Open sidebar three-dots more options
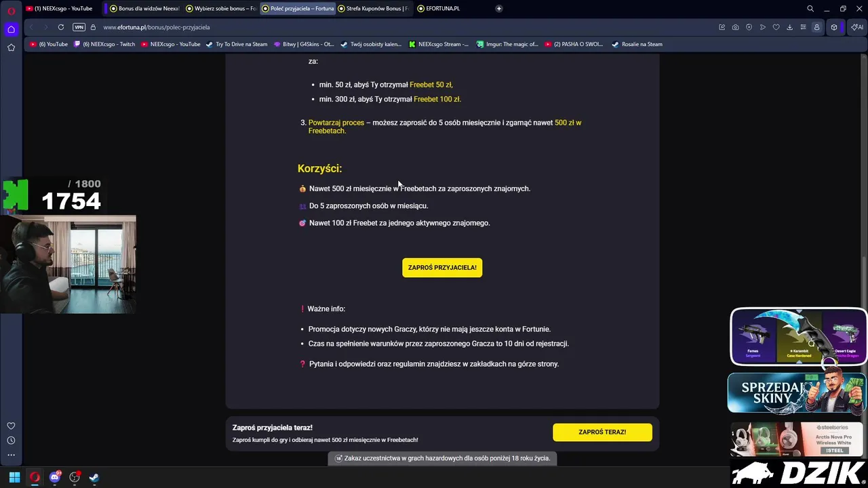Viewport: 868px width, 488px height. click(11, 455)
